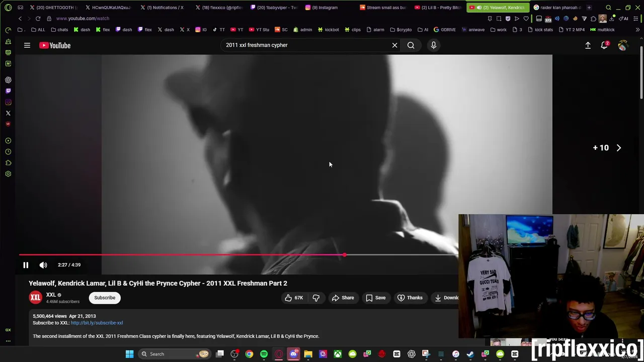Open the YouTube account avatar menu
Viewport: 644px width, 362px height.
pyautogui.click(x=623, y=45)
